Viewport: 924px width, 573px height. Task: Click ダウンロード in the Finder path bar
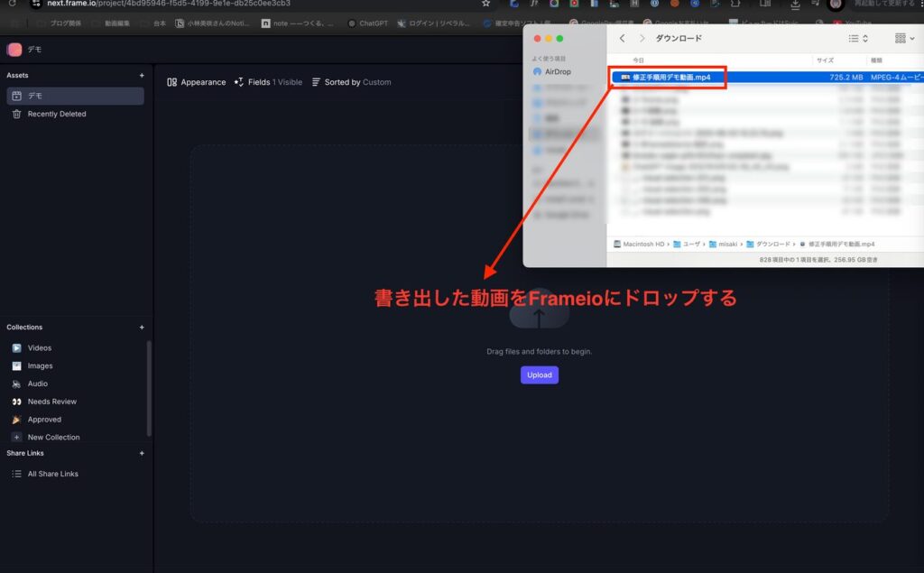768,244
